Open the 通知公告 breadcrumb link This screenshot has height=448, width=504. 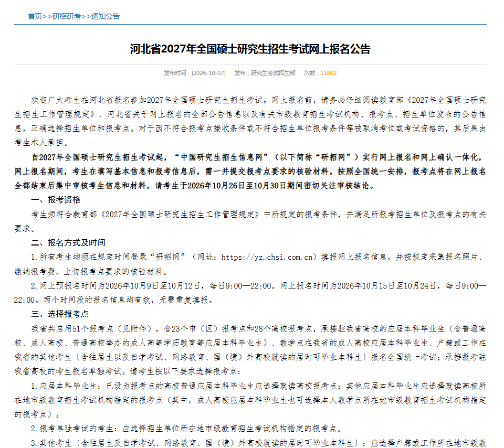pyautogui.click(x=106, y=16)
